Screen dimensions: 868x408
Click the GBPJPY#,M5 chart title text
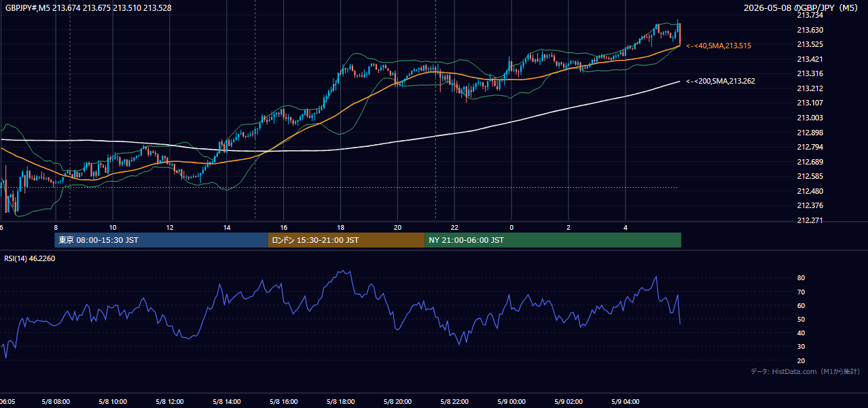click(88, 8)
